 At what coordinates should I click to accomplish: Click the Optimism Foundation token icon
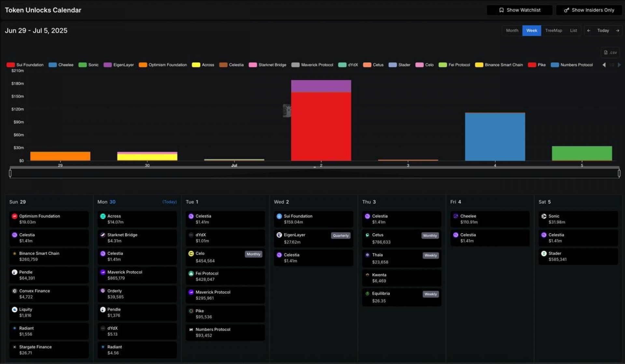[x=14, y=216]
